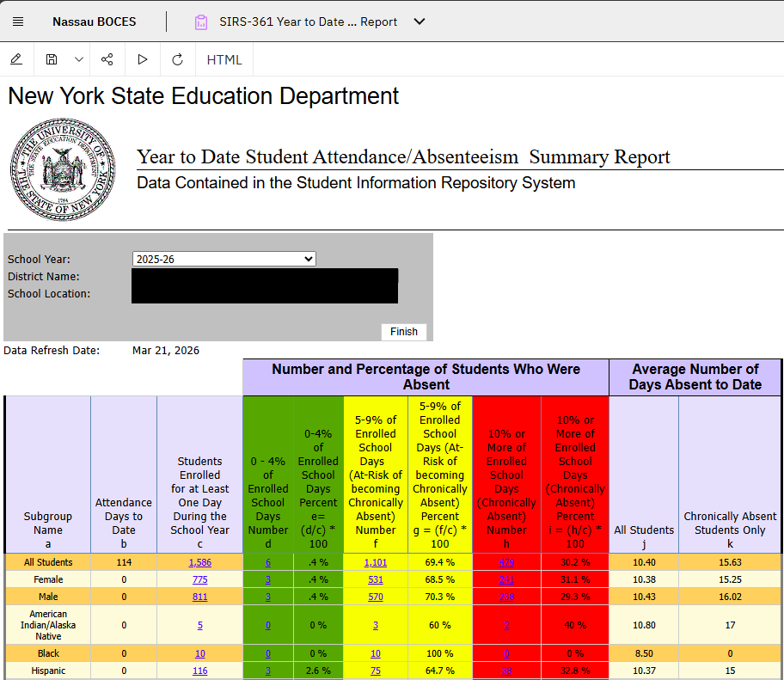784x680 pixels.
Task: Click SIRS-361 Year to Date Report title
Action: 308,21
